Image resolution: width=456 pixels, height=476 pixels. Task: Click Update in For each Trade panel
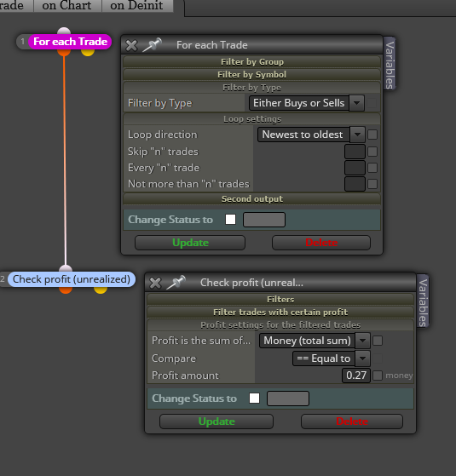coord(190,243)
